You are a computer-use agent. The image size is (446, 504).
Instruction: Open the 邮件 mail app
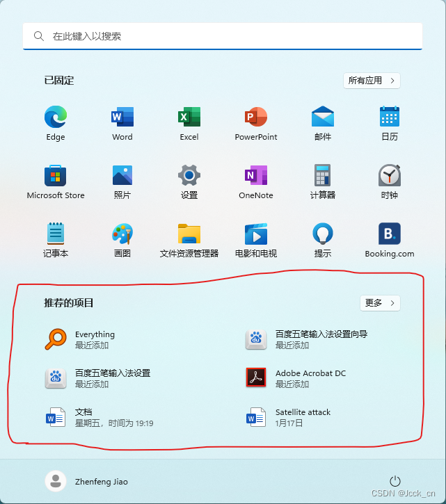(x=323, y=123)
